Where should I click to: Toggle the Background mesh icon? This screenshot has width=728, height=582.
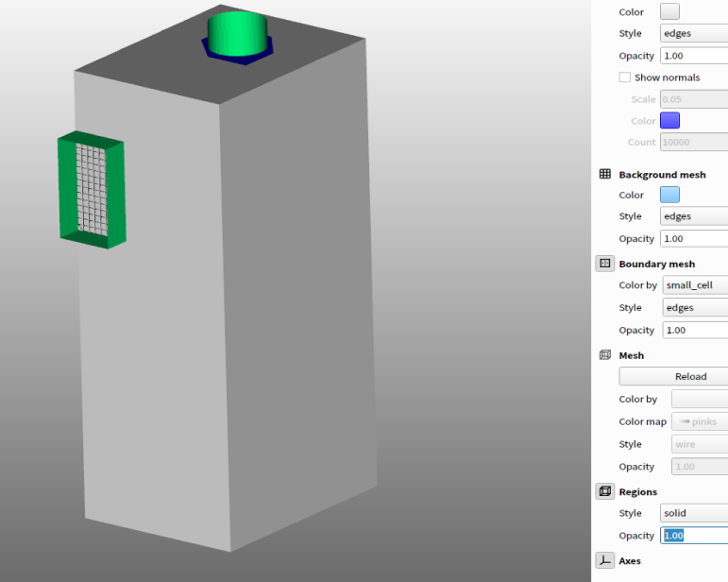(605, 175)
